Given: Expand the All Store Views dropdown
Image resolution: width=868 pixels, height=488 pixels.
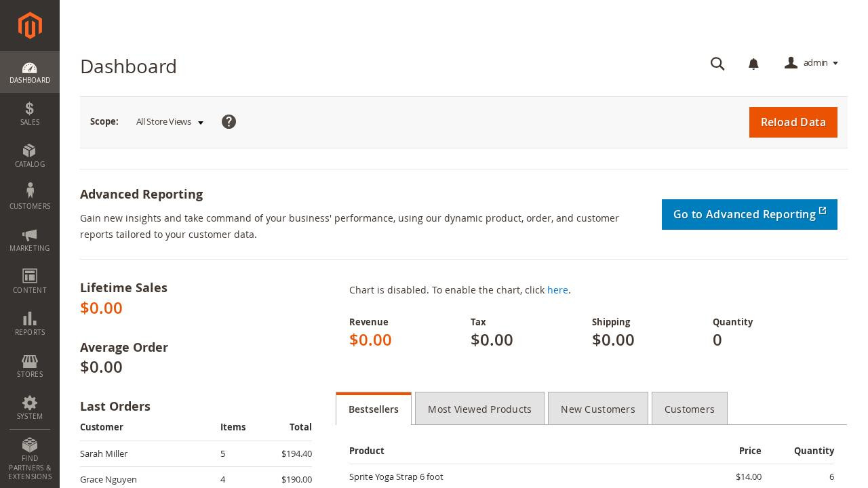Looking at the screenshot, I should [x=170, y=122].
